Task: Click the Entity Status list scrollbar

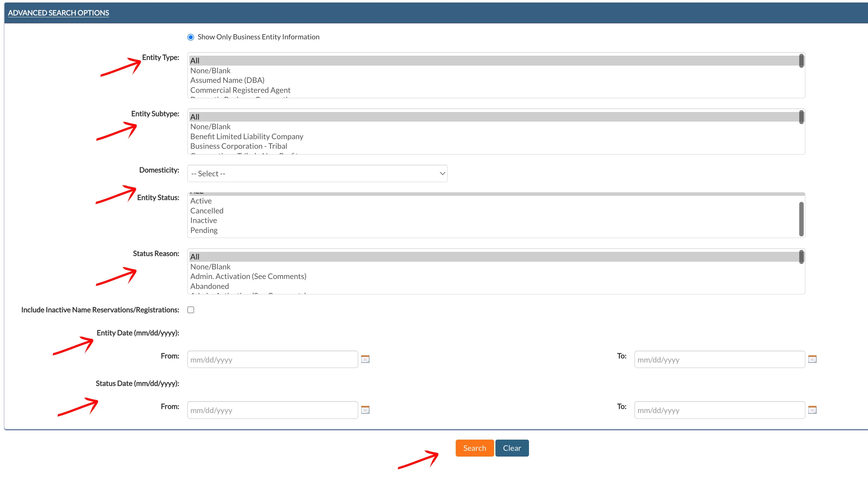Action: click(x=801, y=219)
